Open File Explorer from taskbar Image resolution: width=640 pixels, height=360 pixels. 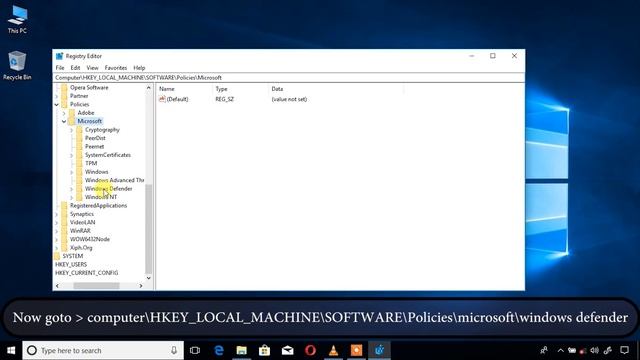[242, 350]
